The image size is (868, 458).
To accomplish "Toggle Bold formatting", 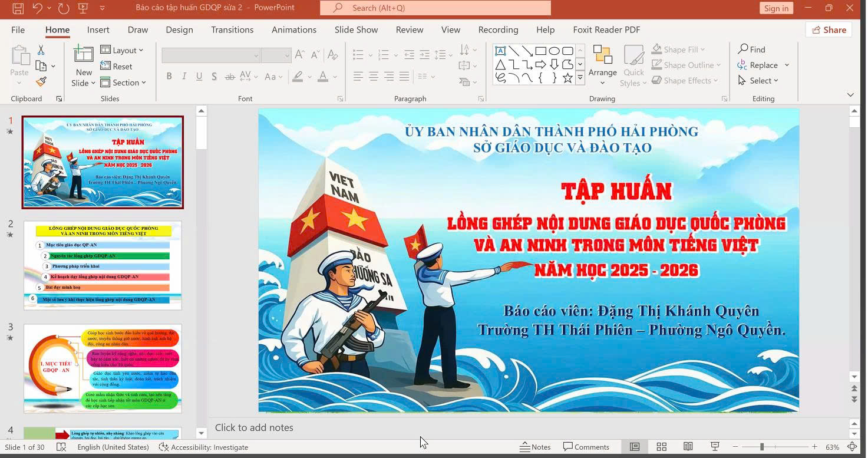I will tap(169, 76).
